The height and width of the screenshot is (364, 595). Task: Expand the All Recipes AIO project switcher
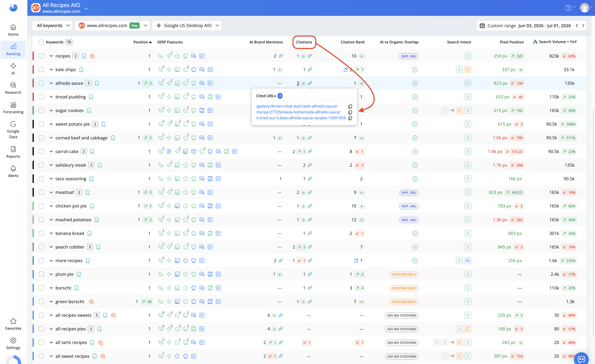click(86, 9)
